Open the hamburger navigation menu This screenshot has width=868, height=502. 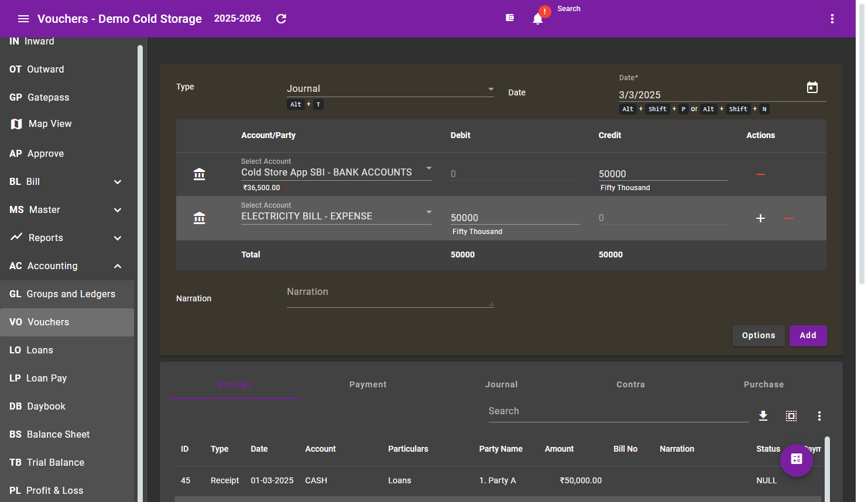click(23, 18)
